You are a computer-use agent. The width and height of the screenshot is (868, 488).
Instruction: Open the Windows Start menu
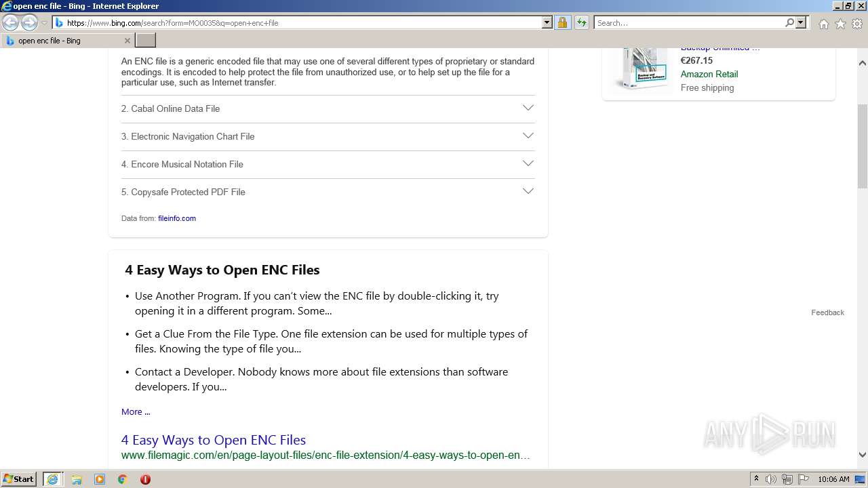[19, 479]
